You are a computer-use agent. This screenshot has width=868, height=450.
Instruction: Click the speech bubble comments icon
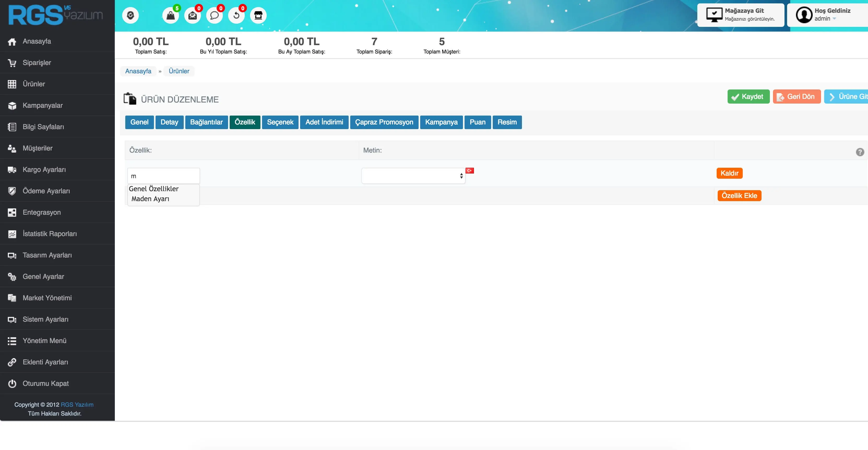tap(214, 15)
